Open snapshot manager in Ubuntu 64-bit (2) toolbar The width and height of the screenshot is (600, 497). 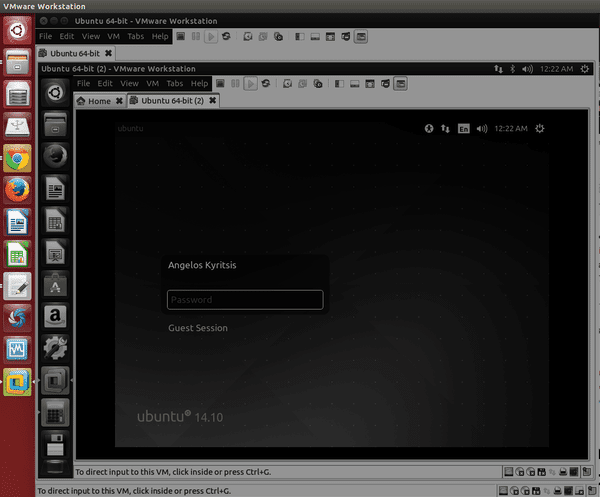point(318,83)
